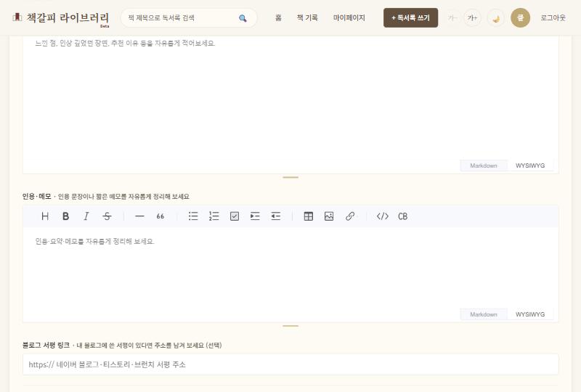581x392 pixels.
Task: Click the 인용·메모 section label
Action: (x=37, y=197)
